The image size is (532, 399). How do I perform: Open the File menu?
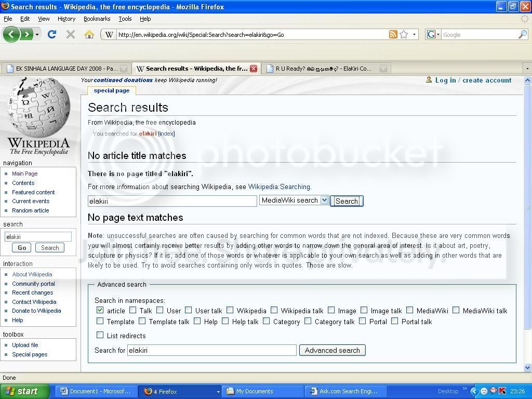pos(8,19)
